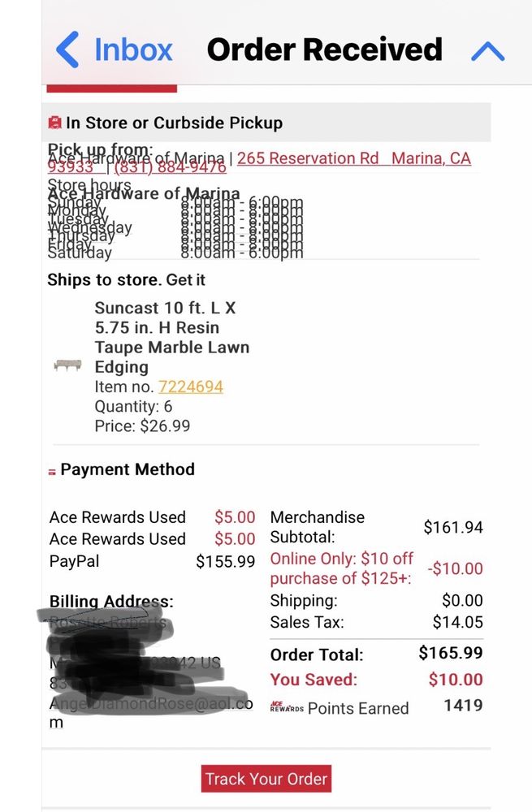532x812 pixels.
Task: Tap the In Store or Curbside Pickup heading
Action: point(174,123)
